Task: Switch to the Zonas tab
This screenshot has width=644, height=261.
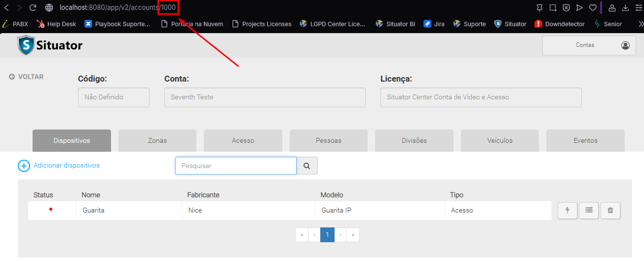Action: [x=157, y=141]
